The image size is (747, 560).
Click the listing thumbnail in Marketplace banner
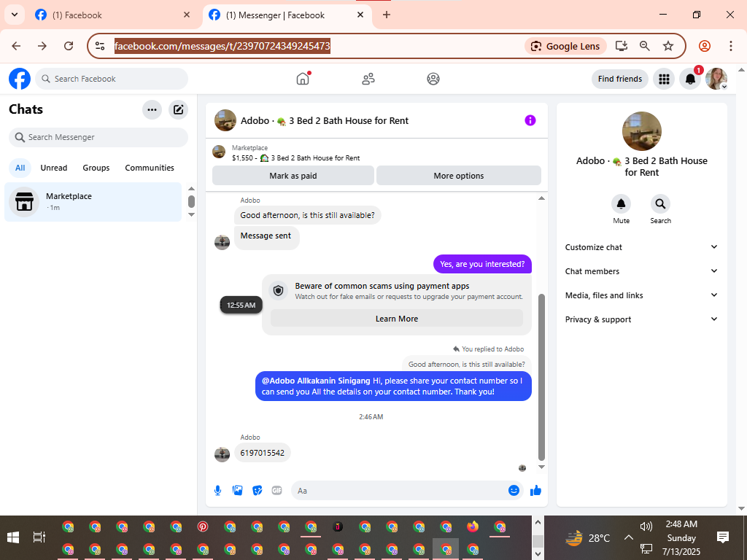pyautogui.click(x=219, y=152)
